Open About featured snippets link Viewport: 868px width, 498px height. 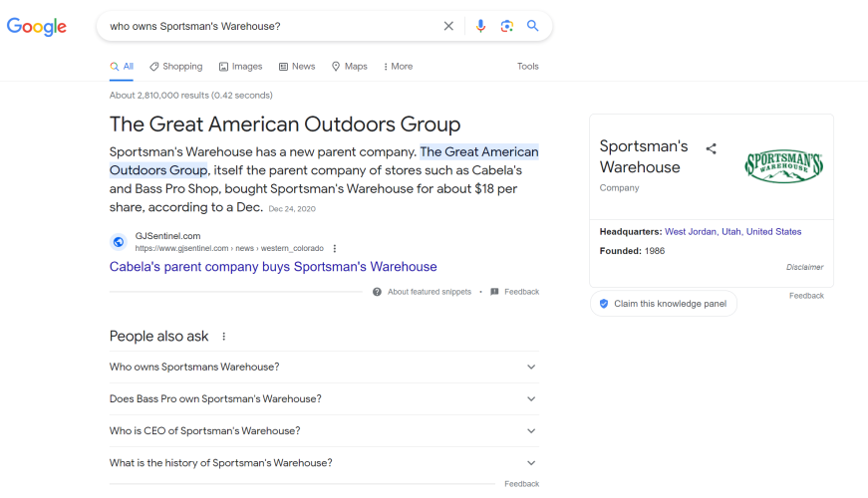pyautogui.click(x=430, y=292)
